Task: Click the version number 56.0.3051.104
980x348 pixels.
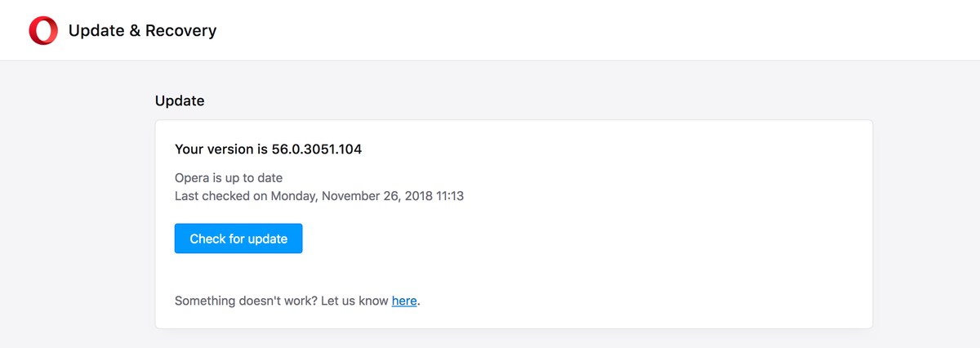Action: 316,149
